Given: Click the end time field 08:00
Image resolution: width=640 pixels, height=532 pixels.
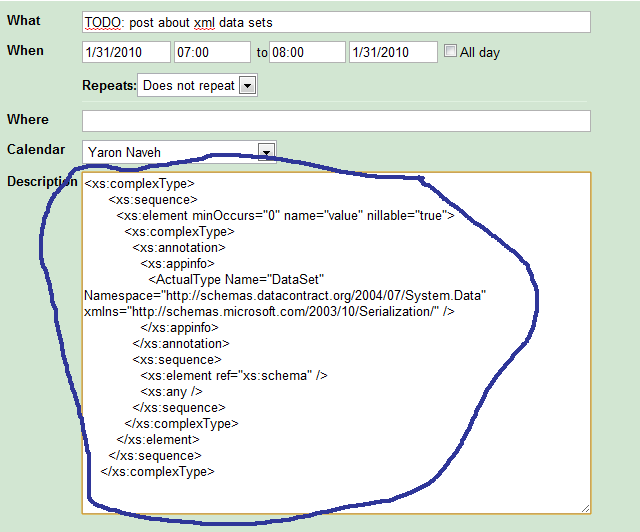Looking at the screenshot, I should (307, 52).
